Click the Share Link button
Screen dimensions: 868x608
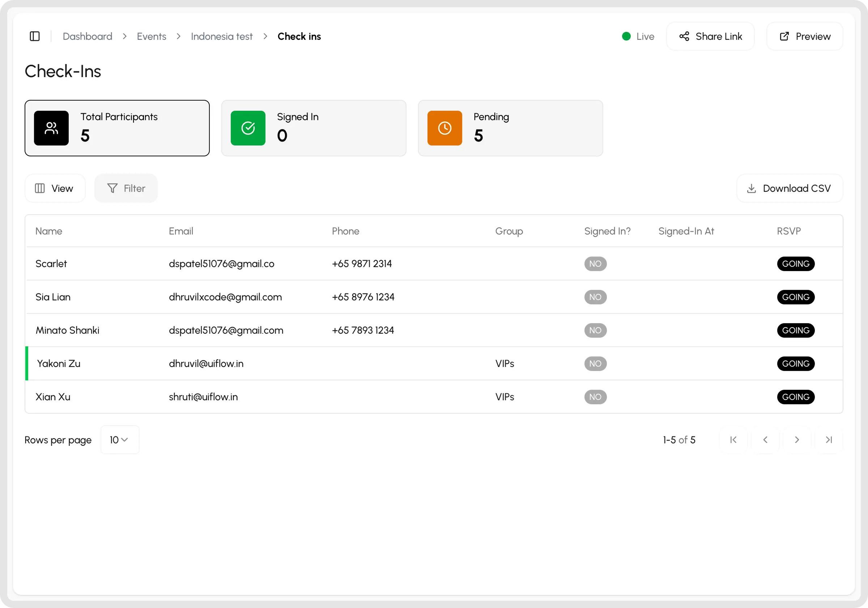(x=710, y=36)
